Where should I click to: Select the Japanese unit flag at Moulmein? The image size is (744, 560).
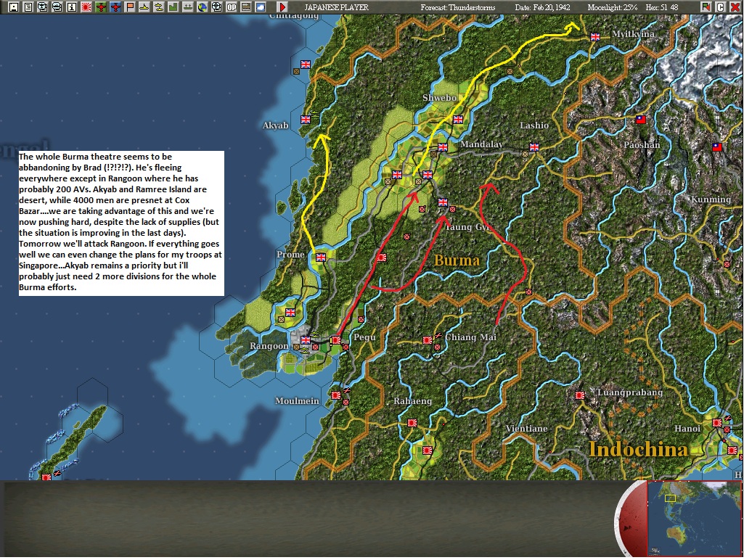336,395
